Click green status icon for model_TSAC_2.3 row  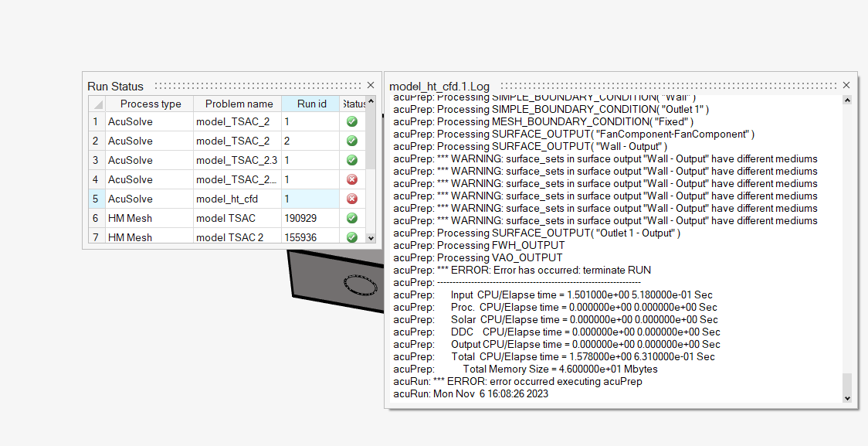click(352, 160)
